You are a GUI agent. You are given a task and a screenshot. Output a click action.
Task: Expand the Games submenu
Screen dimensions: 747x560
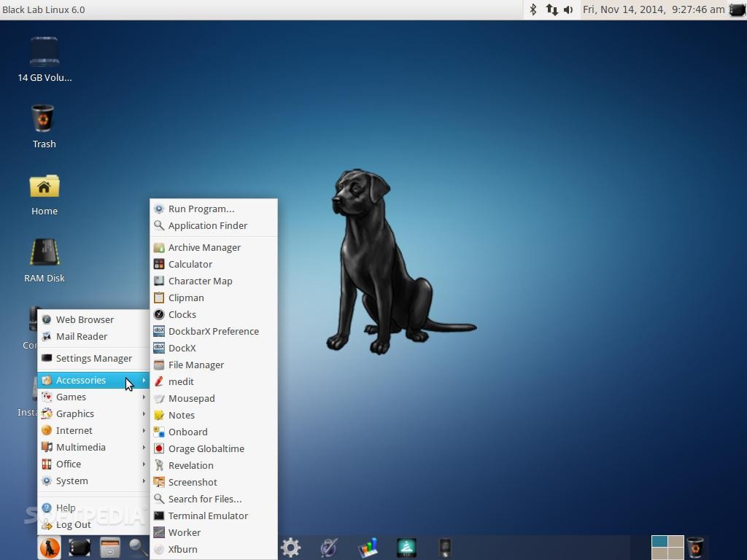tap(71, 397)
